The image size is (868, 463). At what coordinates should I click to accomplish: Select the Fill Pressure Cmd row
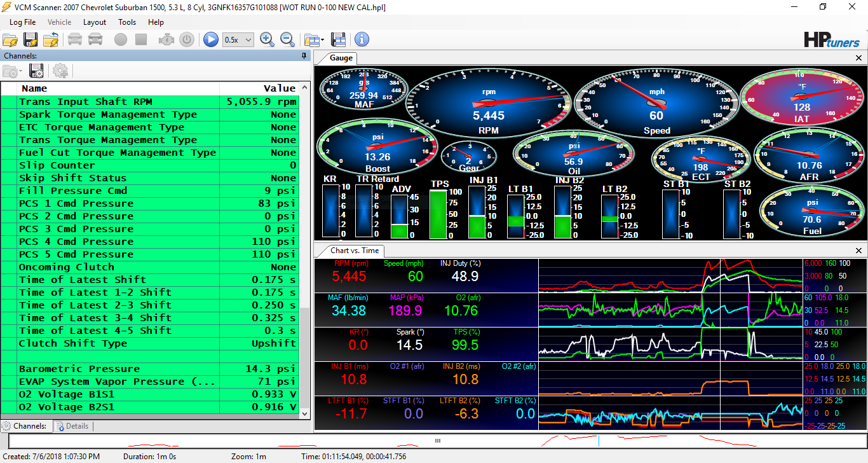150,191
